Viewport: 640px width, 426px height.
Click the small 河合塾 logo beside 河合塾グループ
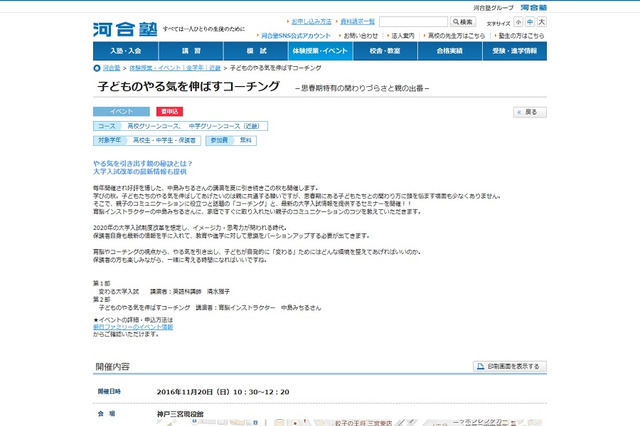click(533, 7)
